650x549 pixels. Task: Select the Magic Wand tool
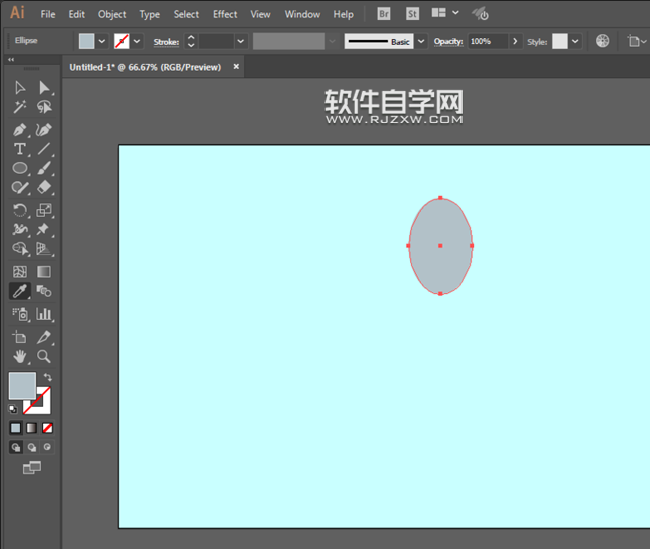pos(19,108)
